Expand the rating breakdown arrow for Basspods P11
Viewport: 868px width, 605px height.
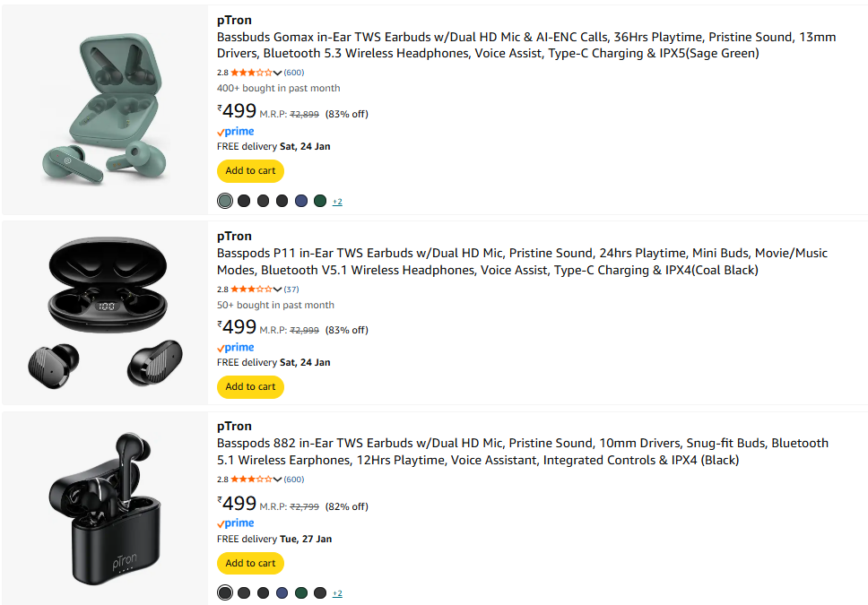click(x=278, y=290)
